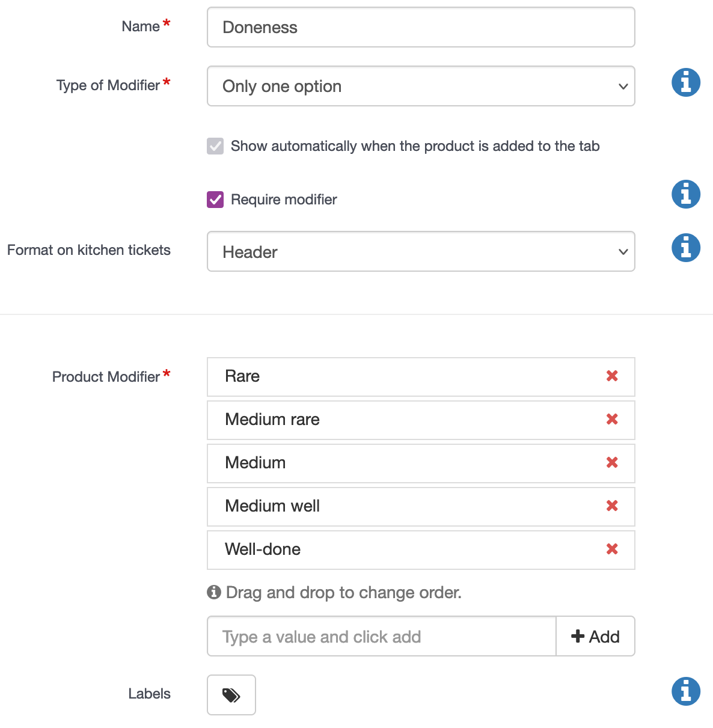713x728 pixels.
Task: Show info for Require modifier
Action: (x=686, y=194)
